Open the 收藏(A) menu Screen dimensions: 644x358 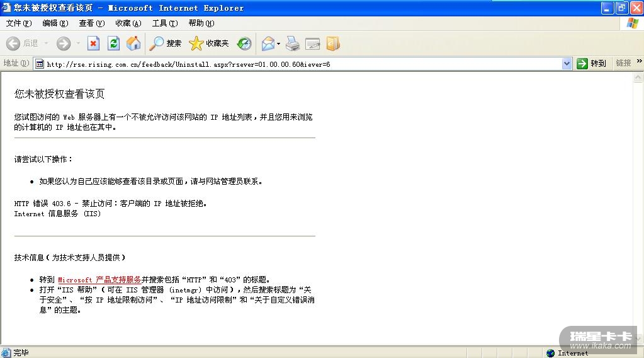128,23
